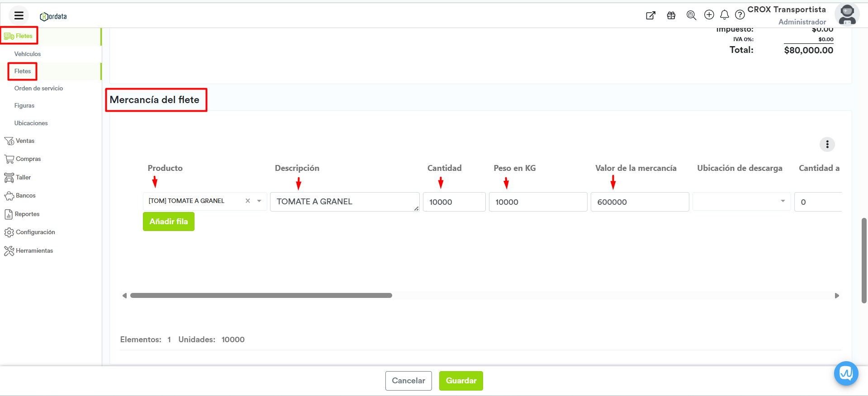Open the chat support bubble
The width and height of the screenshot is (868, 396).
pyautogui.click(x=846, y=373)
